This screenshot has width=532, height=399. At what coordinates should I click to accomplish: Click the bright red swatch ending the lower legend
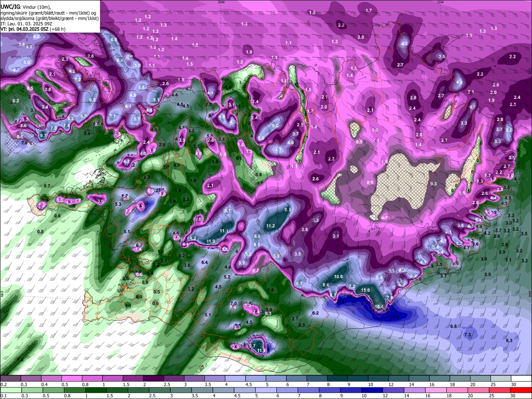(521, 390)
